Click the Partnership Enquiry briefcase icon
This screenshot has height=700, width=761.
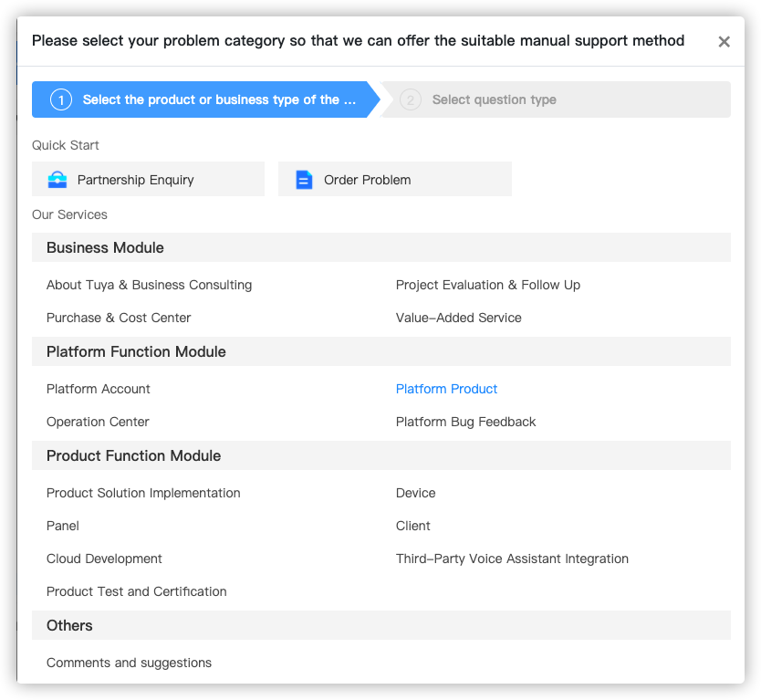[57, 180]
